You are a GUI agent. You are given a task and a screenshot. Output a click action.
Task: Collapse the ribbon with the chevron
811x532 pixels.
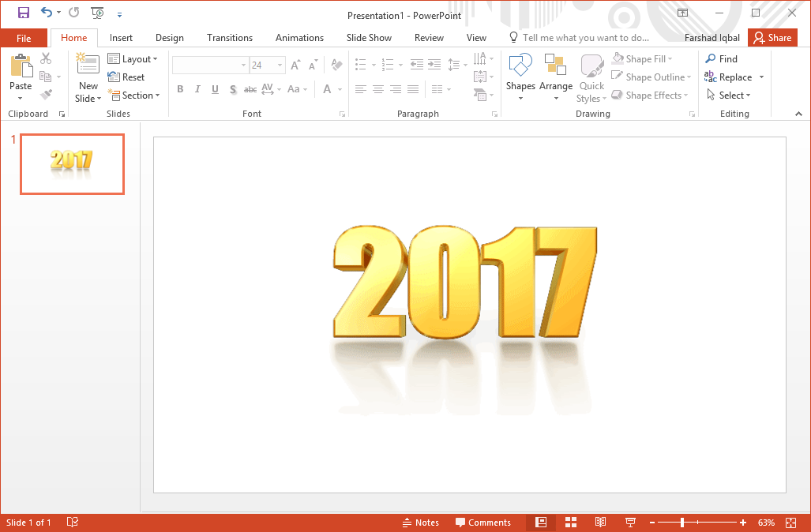point(798,114)
